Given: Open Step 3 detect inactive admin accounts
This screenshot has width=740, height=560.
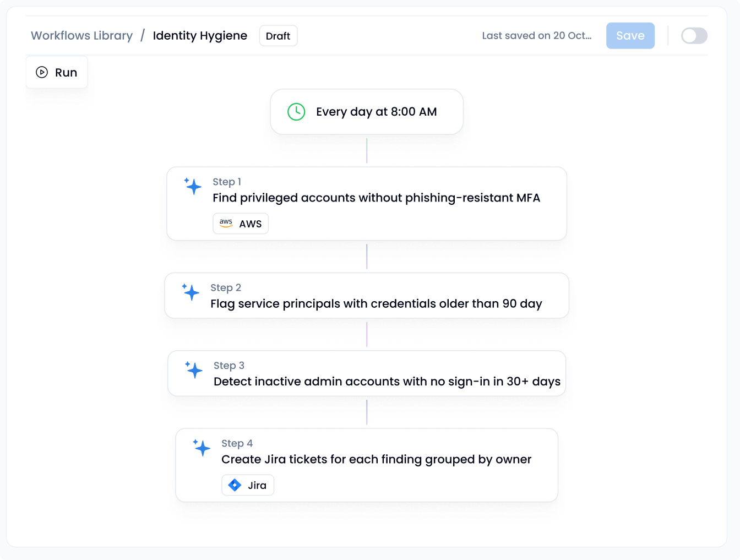Looking at the screenshot, I should (x=387, y=381).
